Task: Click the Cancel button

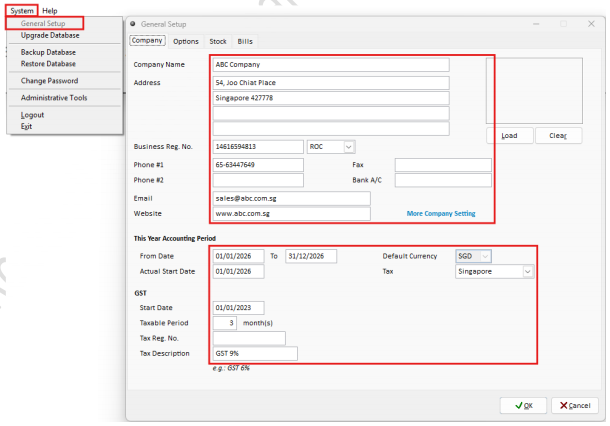Action: pos(575,406)
